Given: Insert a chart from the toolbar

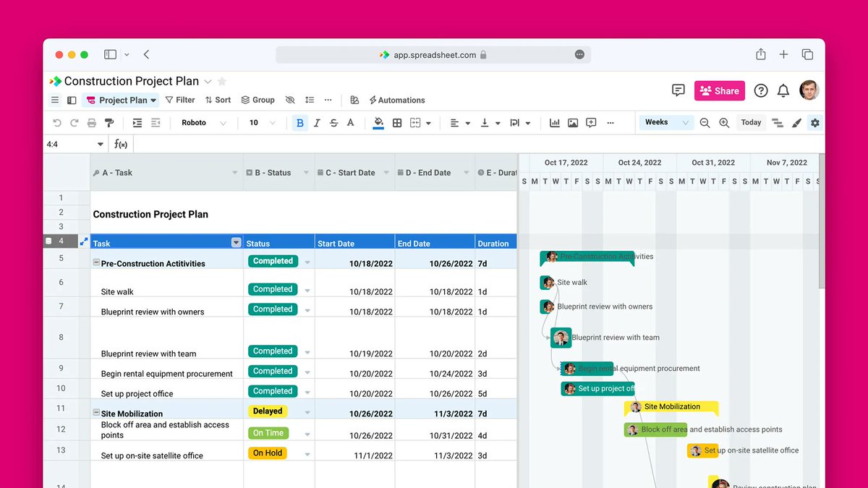Looking at the screenshot, I should coord(554,123).
